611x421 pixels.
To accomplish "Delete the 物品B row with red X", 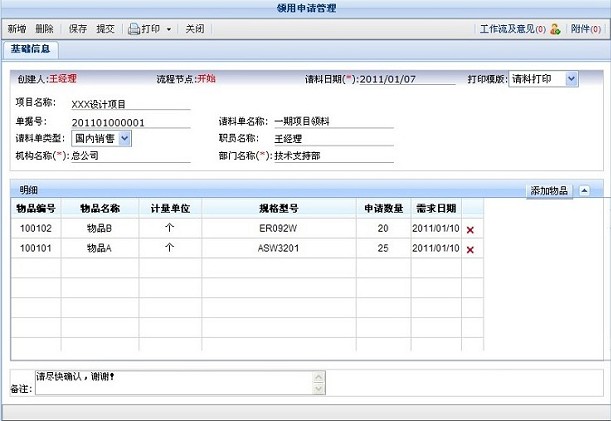I will 470,230.
